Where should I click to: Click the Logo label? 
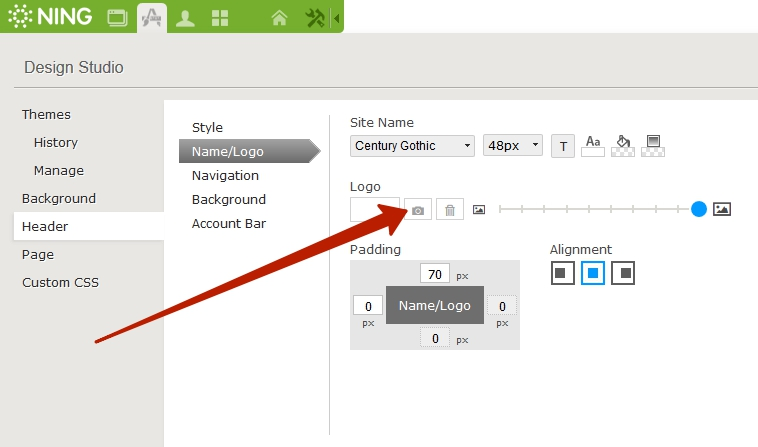pos(365,187)
